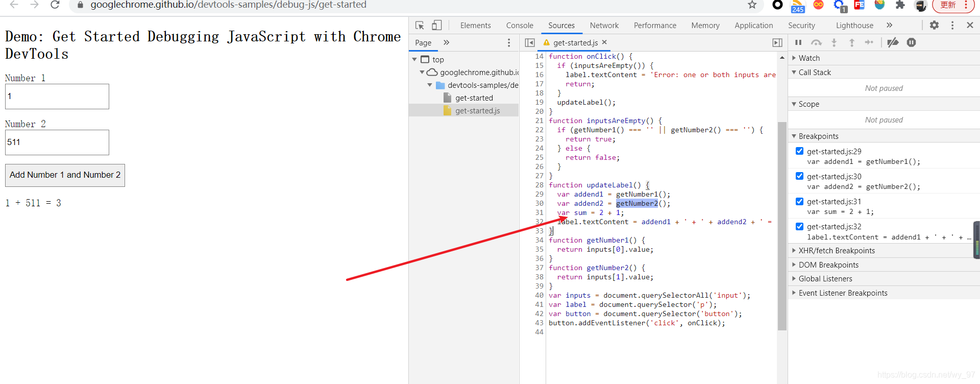Focus the Number 1 input field

pyautogui.click(x=57, y=97)
